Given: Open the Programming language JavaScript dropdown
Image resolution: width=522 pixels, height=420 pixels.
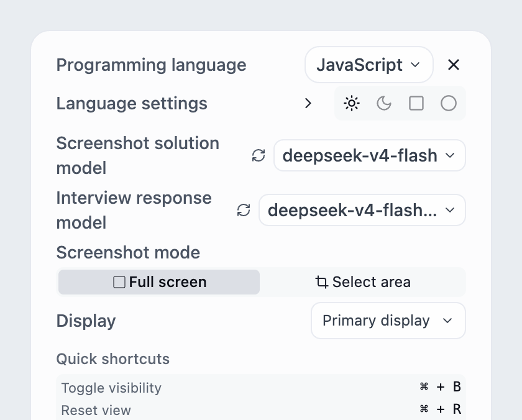Looking at the screenshot, I should (369, 65).
